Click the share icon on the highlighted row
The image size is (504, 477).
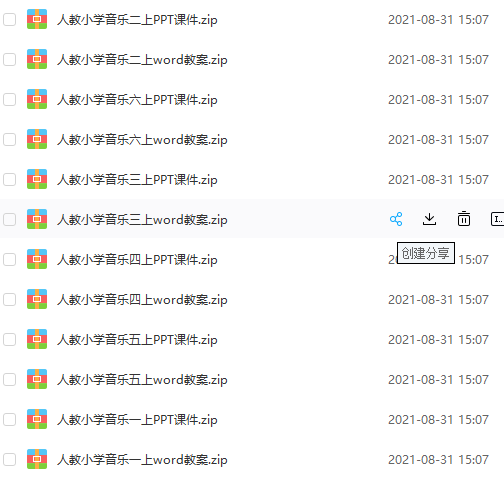click(396, 219)
